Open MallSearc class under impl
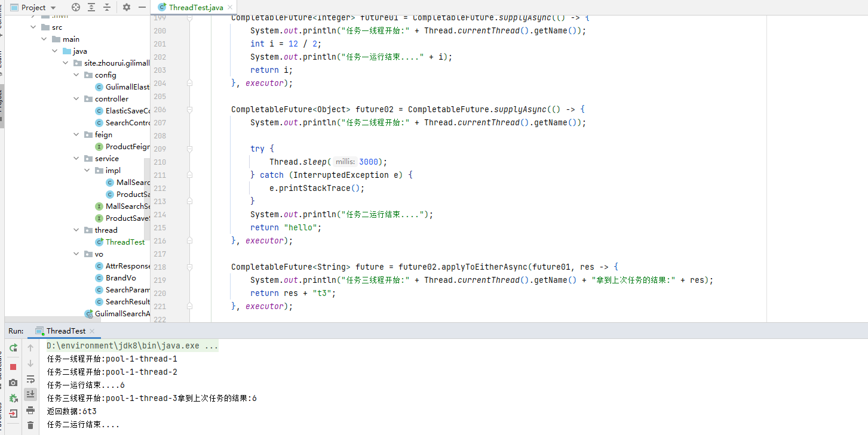This screenshot has width=868, height=435. pos(128,182)
